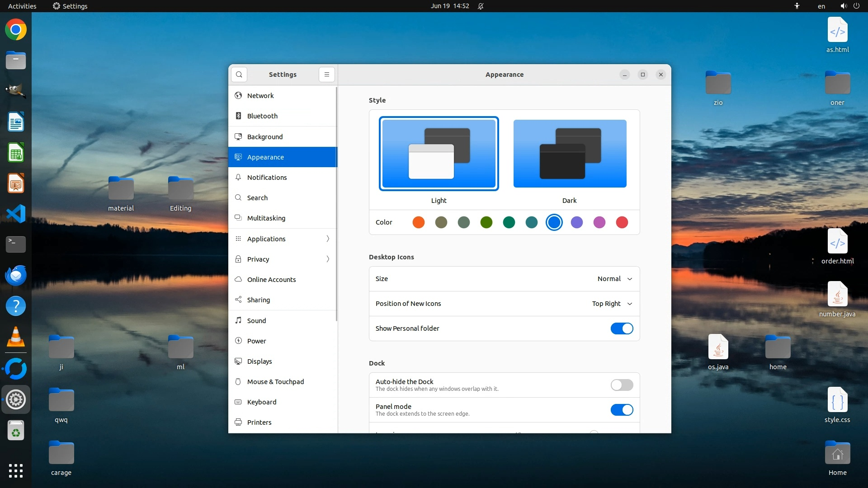Open the Settings hamburger menu
The height and width of the screenshot is (488, 868).
point(326,75)
